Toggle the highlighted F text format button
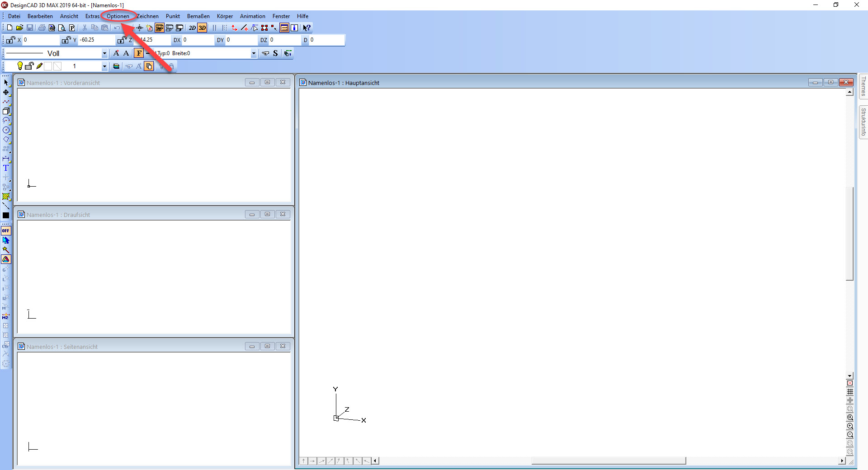This screenshot has width=868, height=470. pyautogui.click(x=139, y=53)
